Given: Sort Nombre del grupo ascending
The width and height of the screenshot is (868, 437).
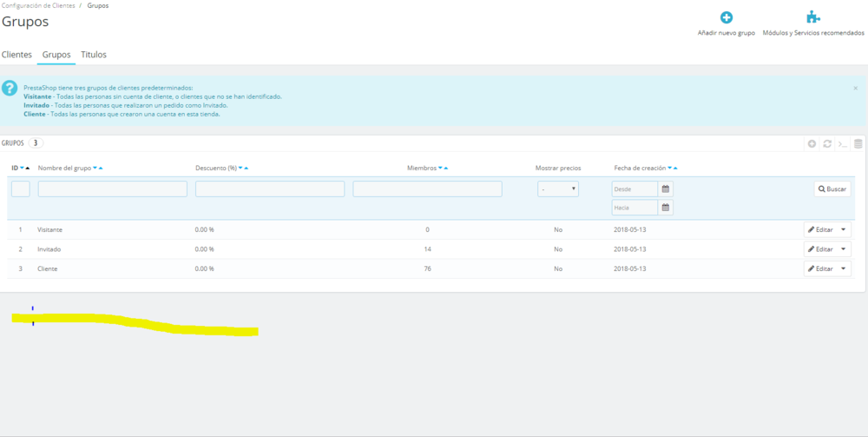Looking at the screenshot, I should pos(101,168).
